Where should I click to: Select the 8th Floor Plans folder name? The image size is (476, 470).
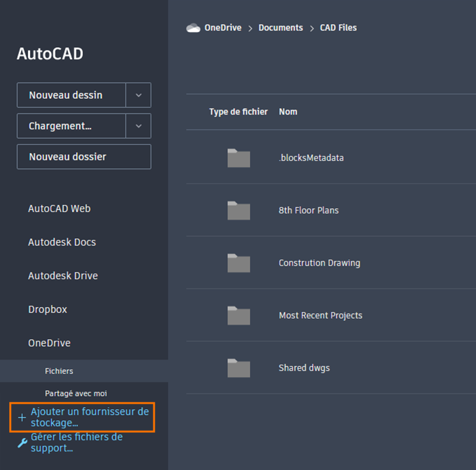pyautogui.click(x=308, y=210)
